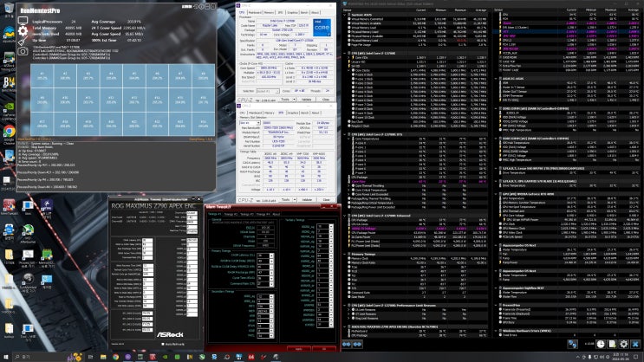This screenshot has height=362, width=644.
Task: Click Validate button in lower CPU-Z window
Action: [306, 199]
